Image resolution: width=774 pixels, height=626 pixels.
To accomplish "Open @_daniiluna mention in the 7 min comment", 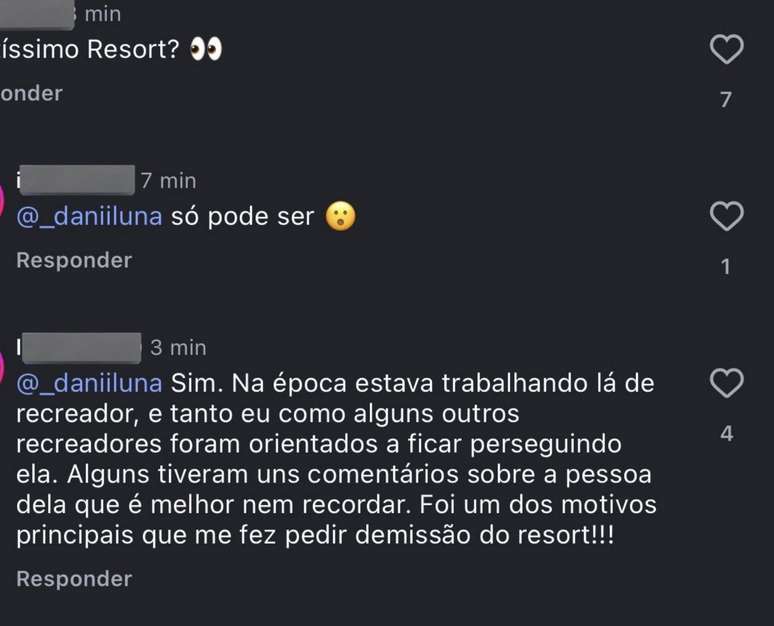I will (x=89, y=217).
